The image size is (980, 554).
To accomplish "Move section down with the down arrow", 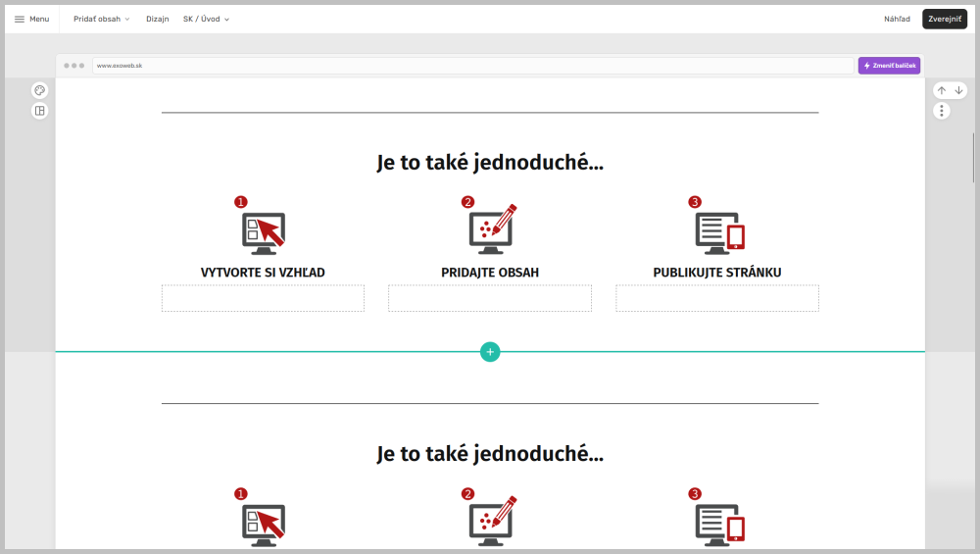I will 959,90.
